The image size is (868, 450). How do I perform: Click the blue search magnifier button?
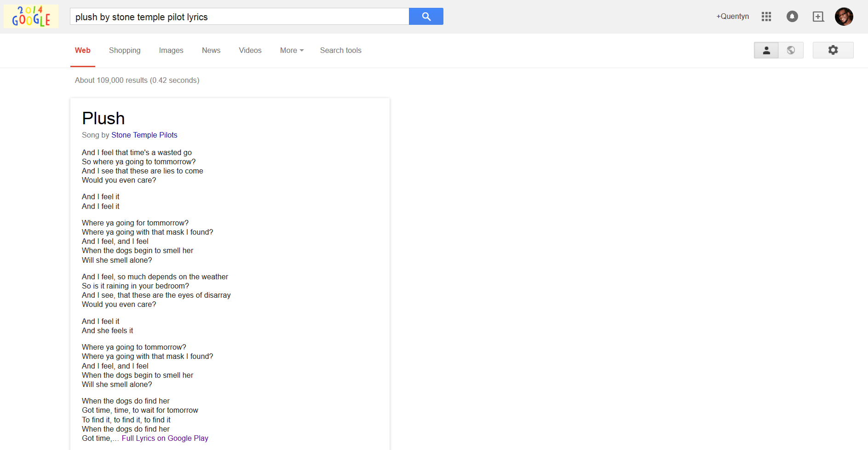(x=426, y=17)
